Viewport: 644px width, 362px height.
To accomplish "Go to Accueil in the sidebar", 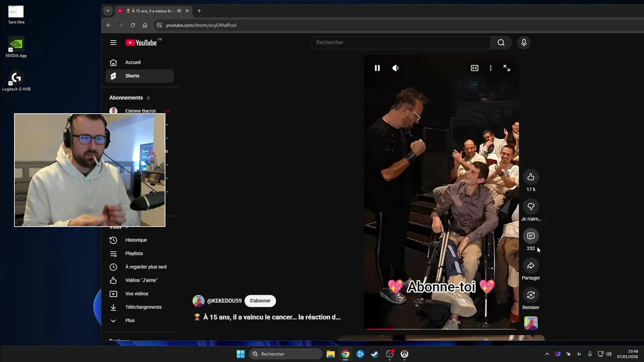I will (x=139, y=62).
